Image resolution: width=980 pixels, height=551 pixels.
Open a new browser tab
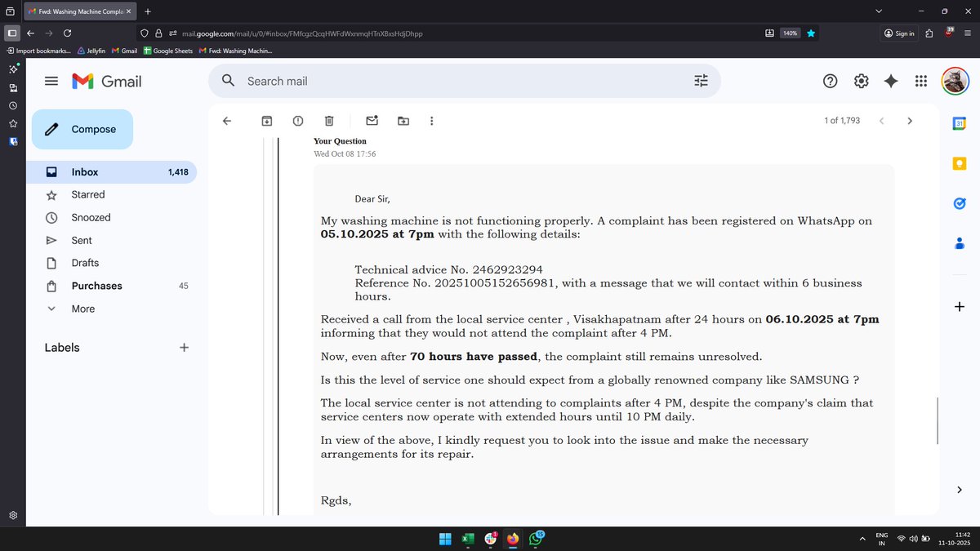(147, 11)
